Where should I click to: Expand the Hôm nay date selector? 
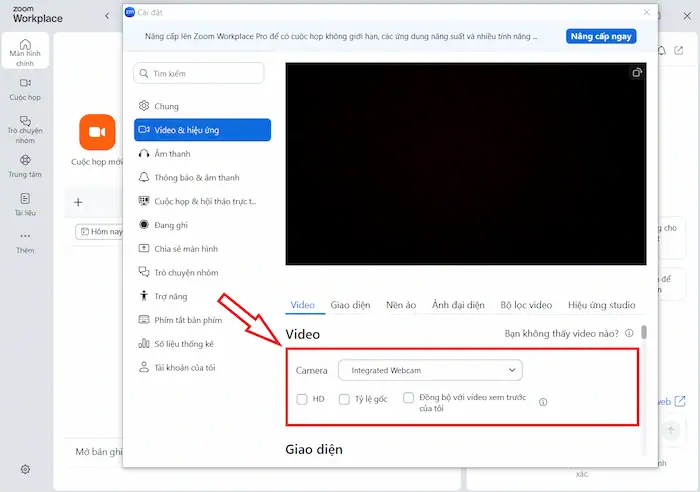pyautogui.click(x=100, y=232)
